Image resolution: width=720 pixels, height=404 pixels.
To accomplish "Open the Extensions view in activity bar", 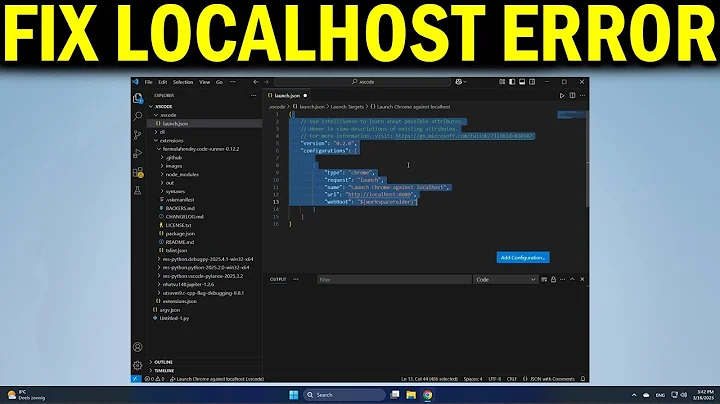I will [138, 172].
